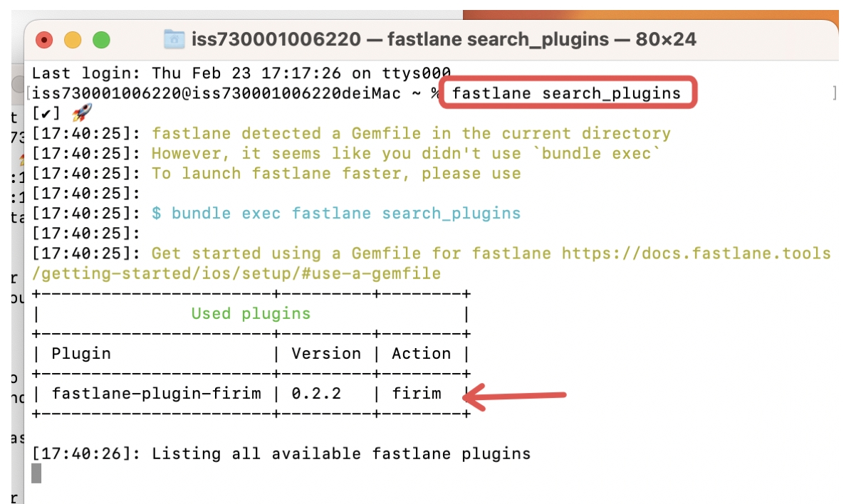
Task: Click the 'Plugin' column header
Action: (x=81, y=353)
